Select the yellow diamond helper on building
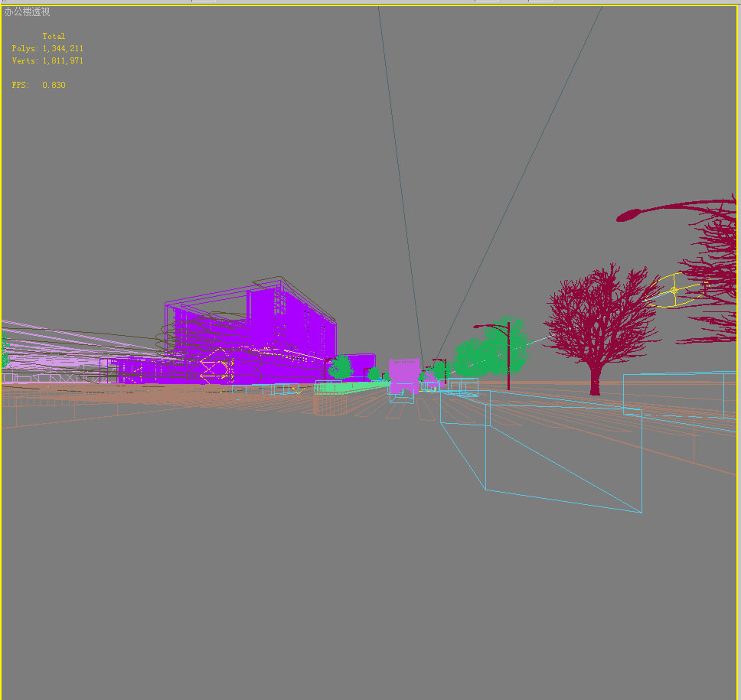This screenshot has height=700, width=741. 217,365
